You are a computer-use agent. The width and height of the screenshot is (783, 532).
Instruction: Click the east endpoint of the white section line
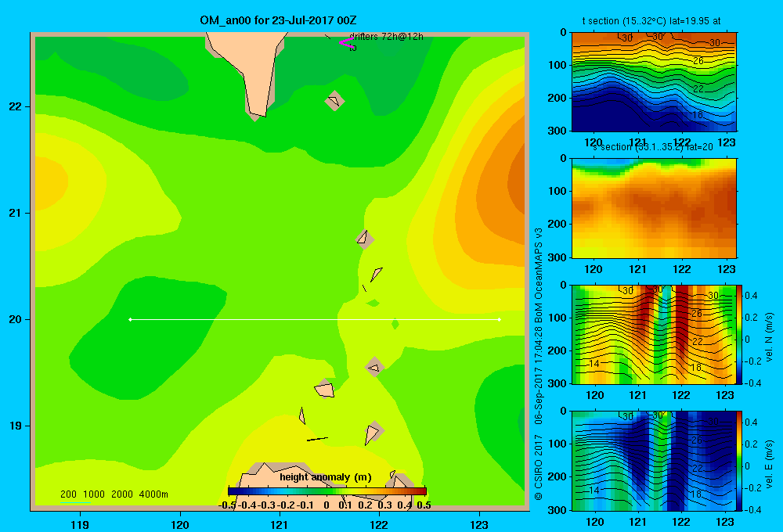[500, 319]
